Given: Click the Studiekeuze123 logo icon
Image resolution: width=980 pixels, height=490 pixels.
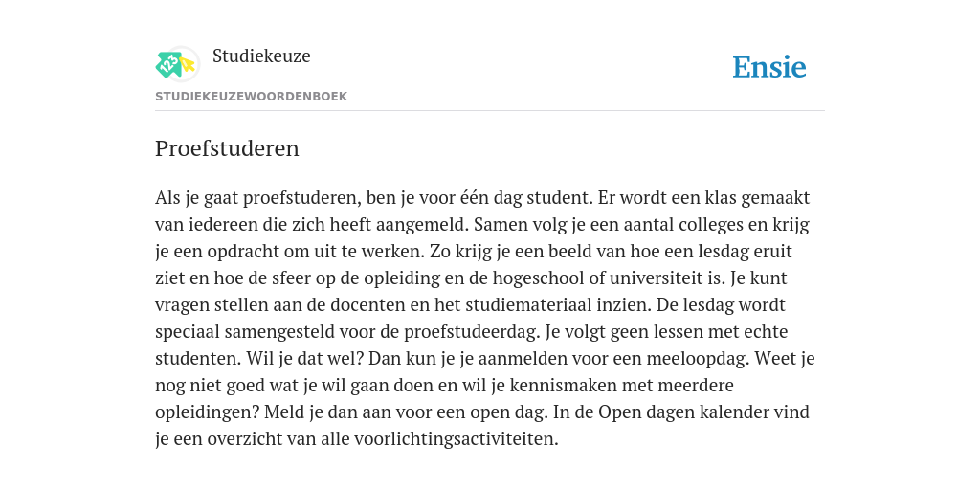Looking at the screenshot, I should (177, 64).
